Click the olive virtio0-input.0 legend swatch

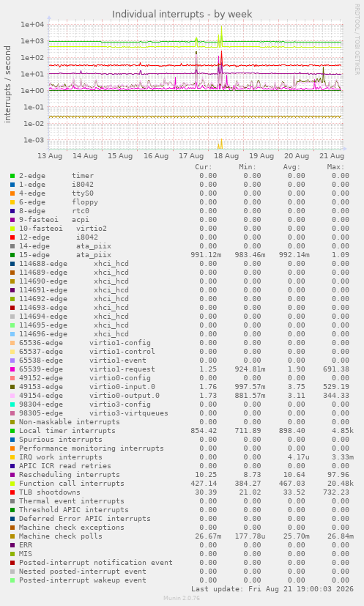click(x=12, y=387)
